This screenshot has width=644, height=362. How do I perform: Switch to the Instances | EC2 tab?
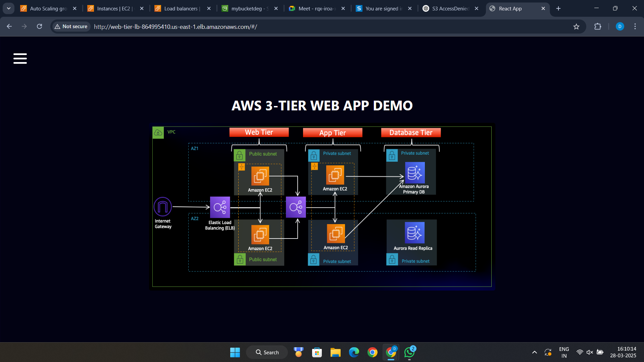pyautogui.click(x=115, y=9)
